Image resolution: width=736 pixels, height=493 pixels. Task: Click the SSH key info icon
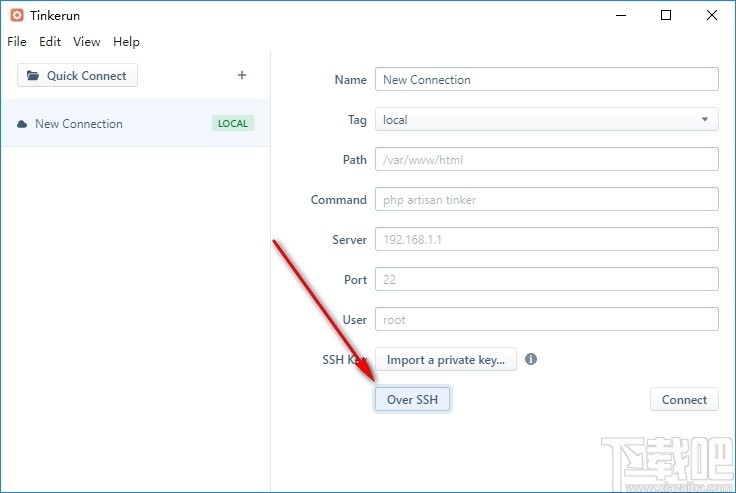[531, 359]
